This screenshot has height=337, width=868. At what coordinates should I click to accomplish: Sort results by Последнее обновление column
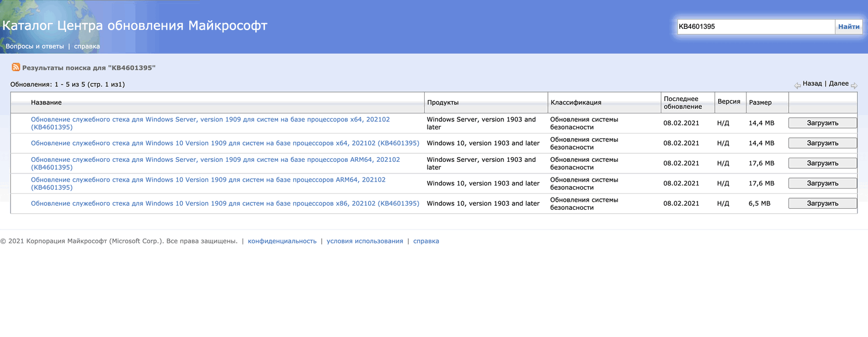click(x=683, y=102)
